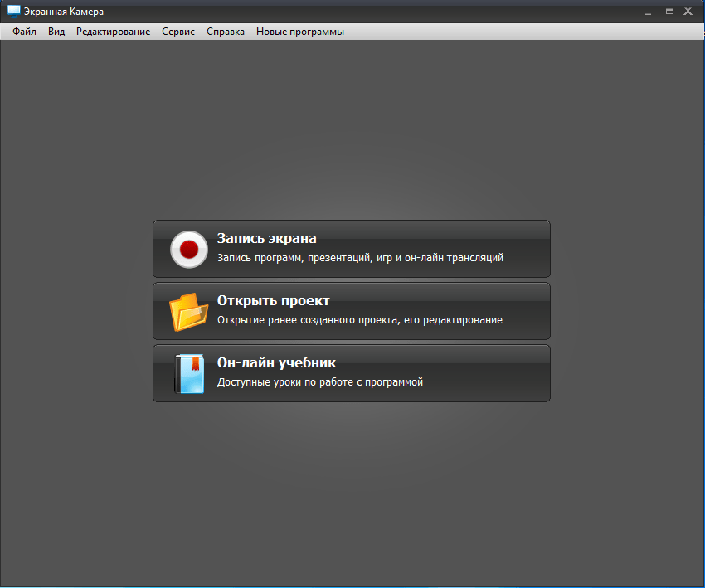Open the Файл menu
Screen dimensions: 705x588
tap(25, 32)
